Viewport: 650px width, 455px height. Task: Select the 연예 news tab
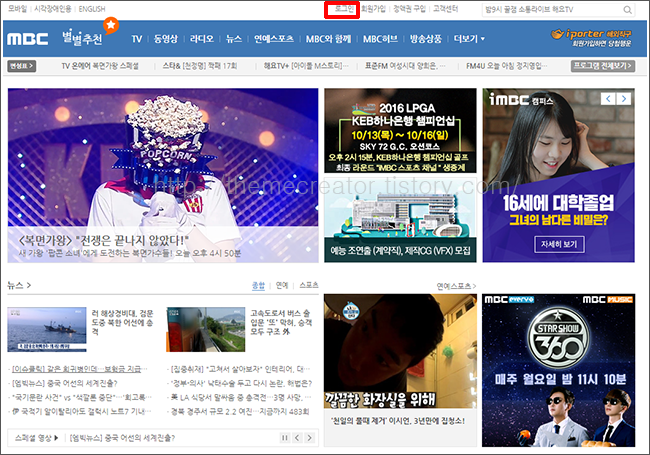click(282, 285)
